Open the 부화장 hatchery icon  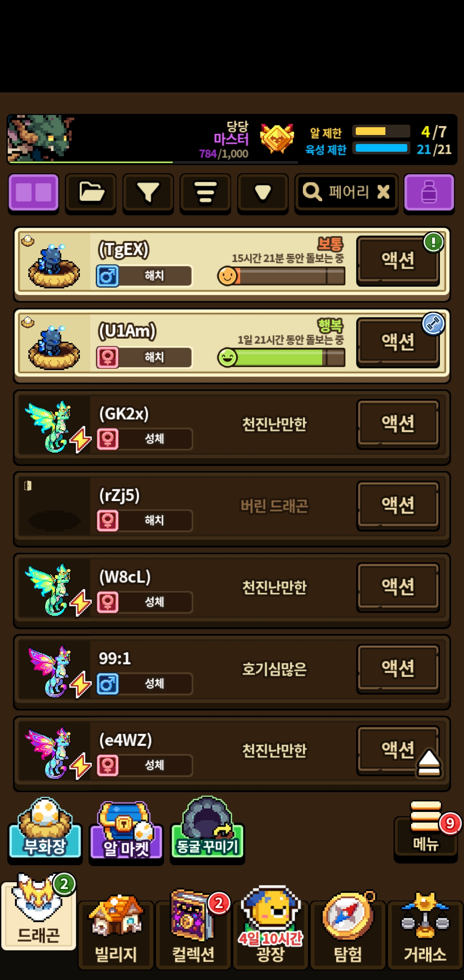(x=45, y=830)
